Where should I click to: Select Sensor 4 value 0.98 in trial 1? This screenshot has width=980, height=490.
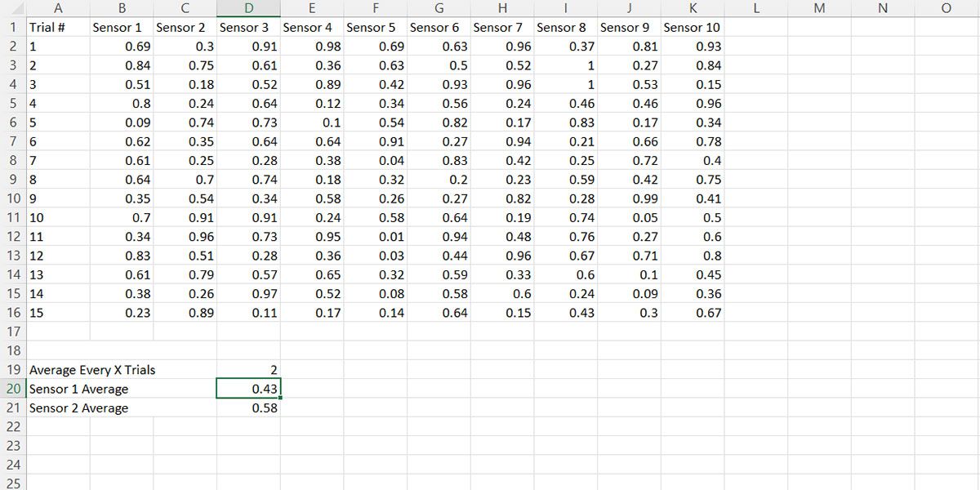pos(312,47)
